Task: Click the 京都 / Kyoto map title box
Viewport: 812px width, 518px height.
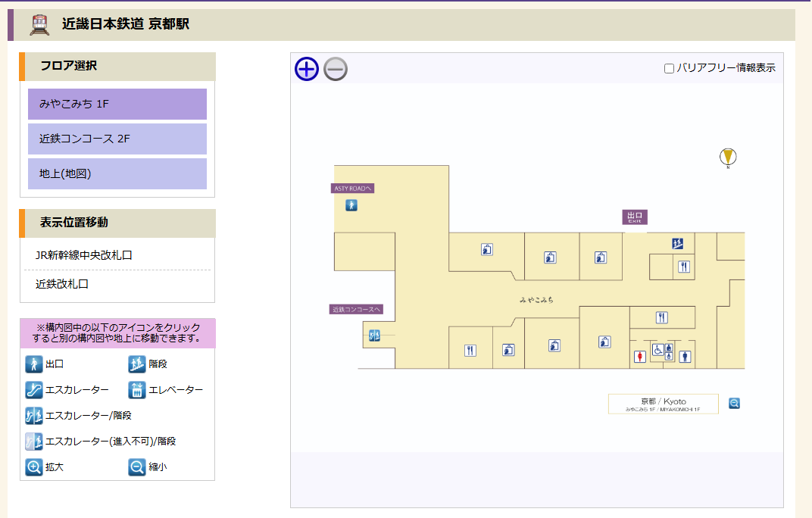Action: point(664,404)
